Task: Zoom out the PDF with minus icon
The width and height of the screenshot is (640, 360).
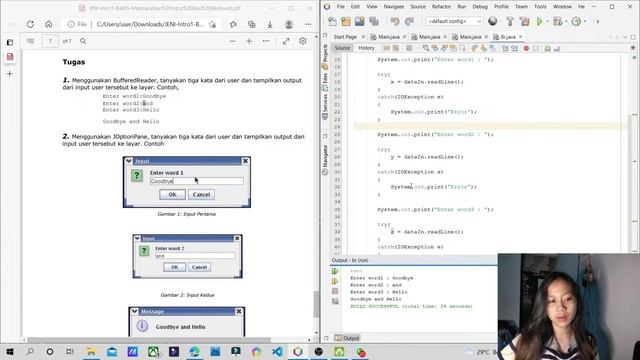Action: (x=232, y=41)
